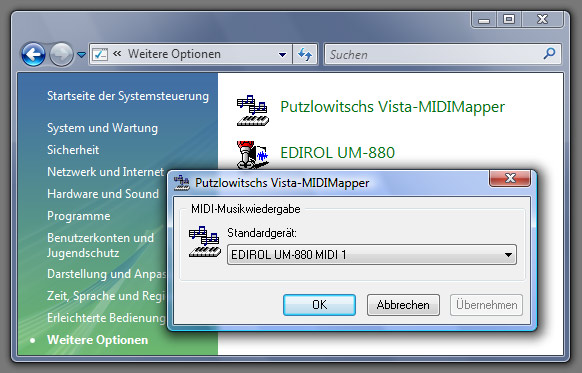The image size is (582, 373).
Task: Open 'Benutzerkonten und Jugendschutz' category
Action: tap(100, 245)
